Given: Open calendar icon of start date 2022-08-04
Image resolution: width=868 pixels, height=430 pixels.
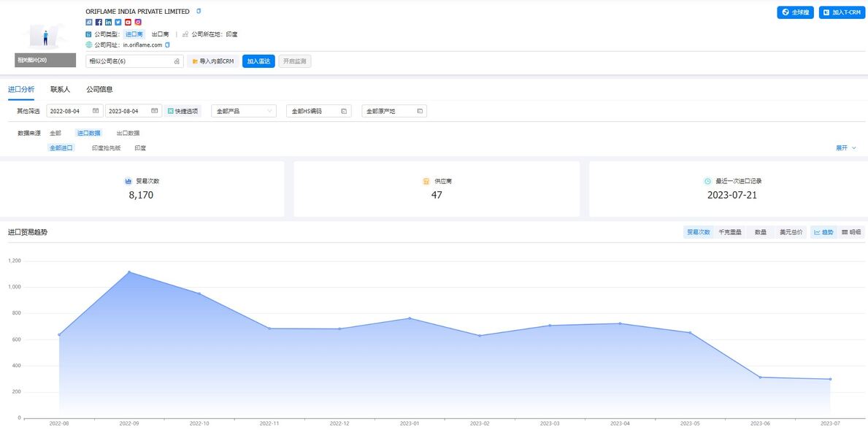Looking at the screenshot, I should 95,111.
